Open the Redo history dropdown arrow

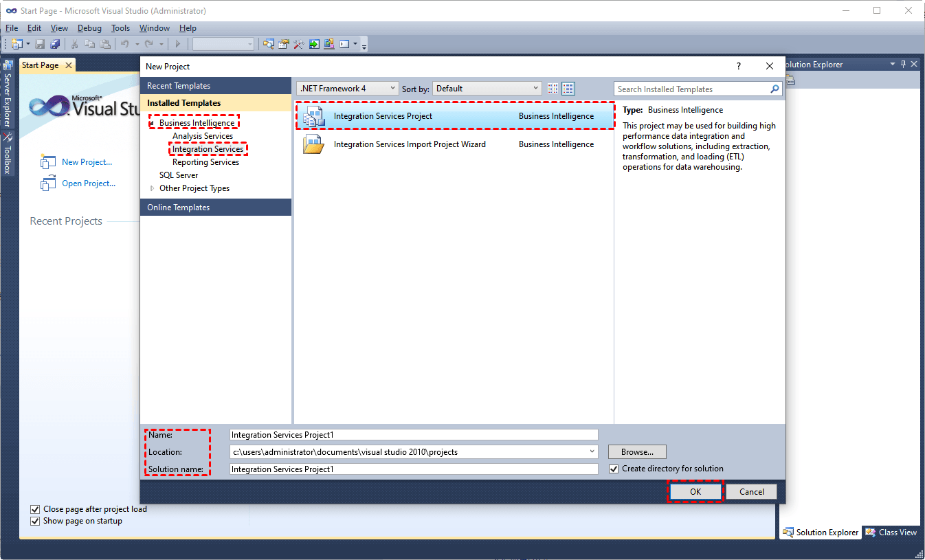click(x=161, y=44)
